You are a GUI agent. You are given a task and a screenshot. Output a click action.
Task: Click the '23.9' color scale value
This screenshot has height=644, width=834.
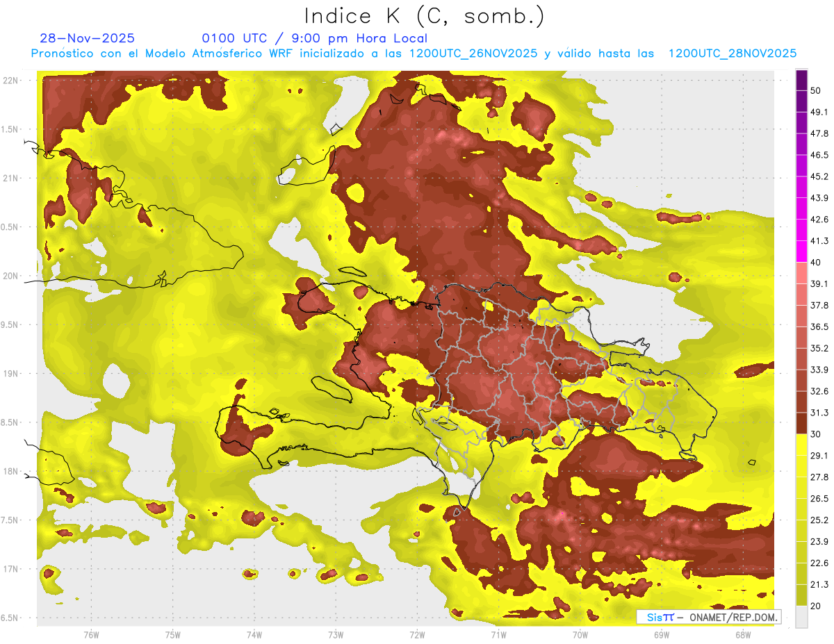click(819, 541)
